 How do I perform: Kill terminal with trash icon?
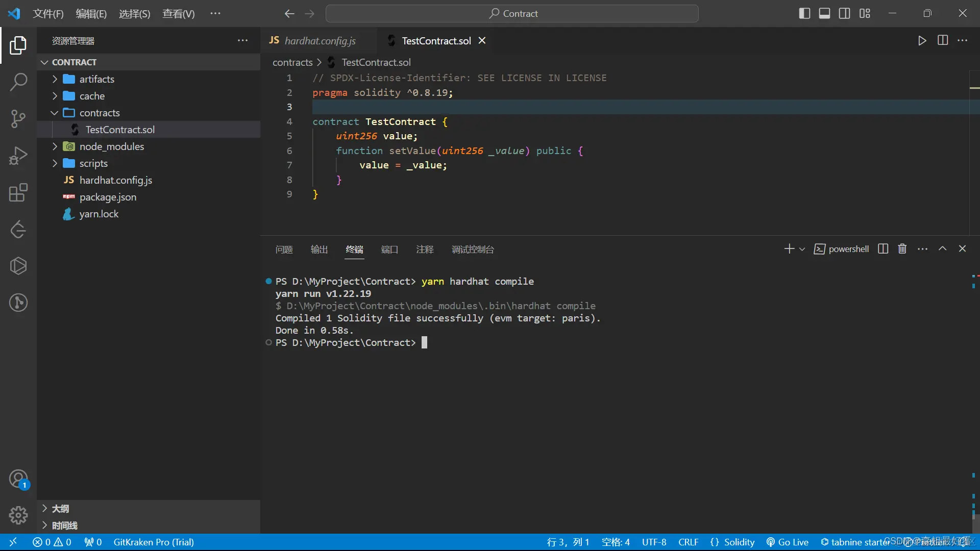click(x=902, y=249)
